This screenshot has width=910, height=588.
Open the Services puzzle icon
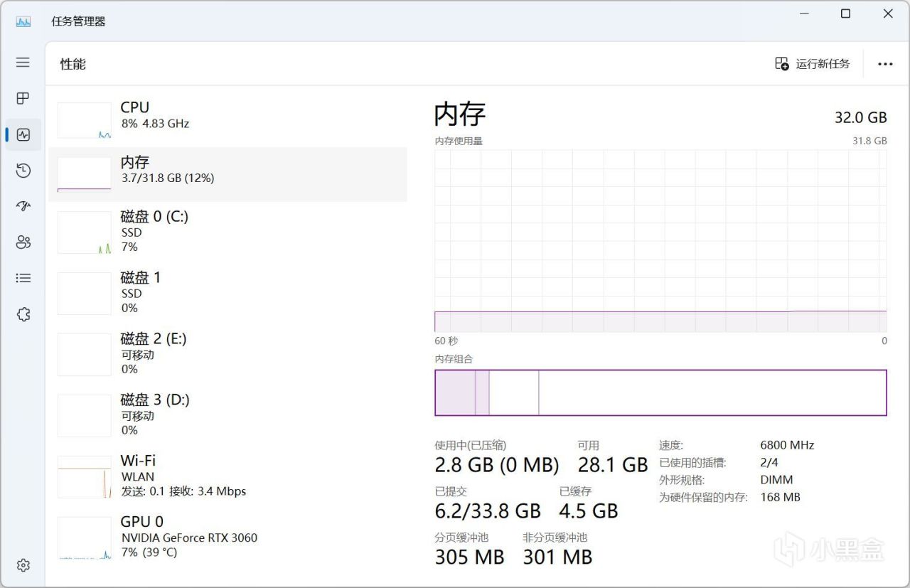coord(23,314)
